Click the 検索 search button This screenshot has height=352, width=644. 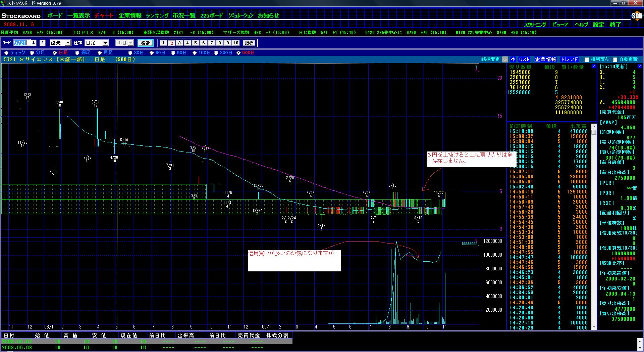tap(145, 43)
